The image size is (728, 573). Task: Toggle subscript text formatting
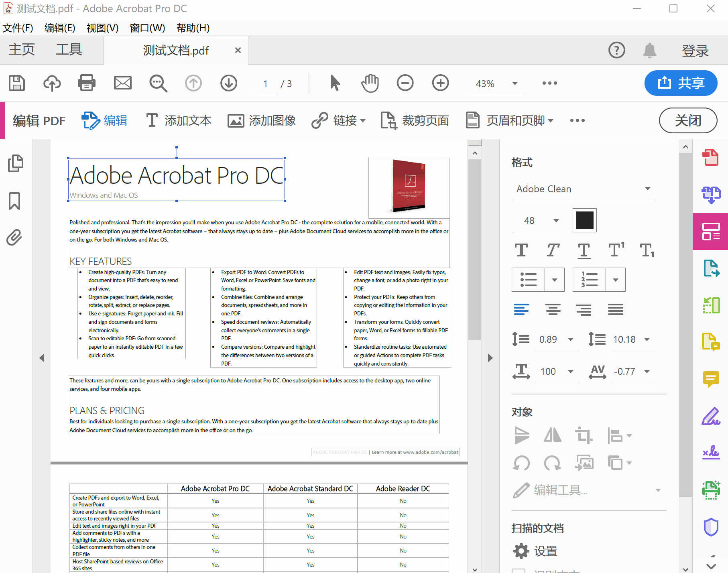point(647,250)
